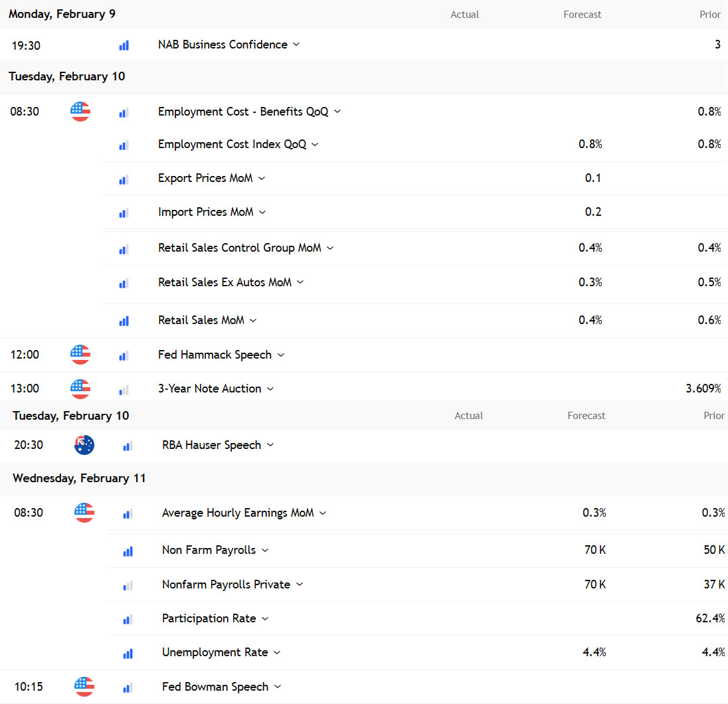This screenshot has height=704, width=728.
Task: Click the importance icon for Retail Sales Control Group MoM
Action: click(x=124, y=250)
